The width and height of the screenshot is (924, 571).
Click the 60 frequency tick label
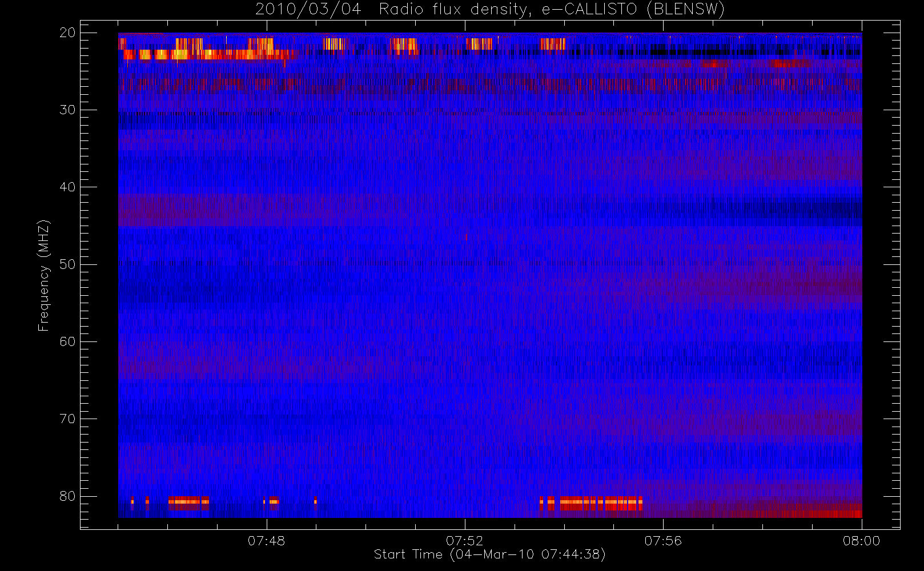click(x=67, y=341)
